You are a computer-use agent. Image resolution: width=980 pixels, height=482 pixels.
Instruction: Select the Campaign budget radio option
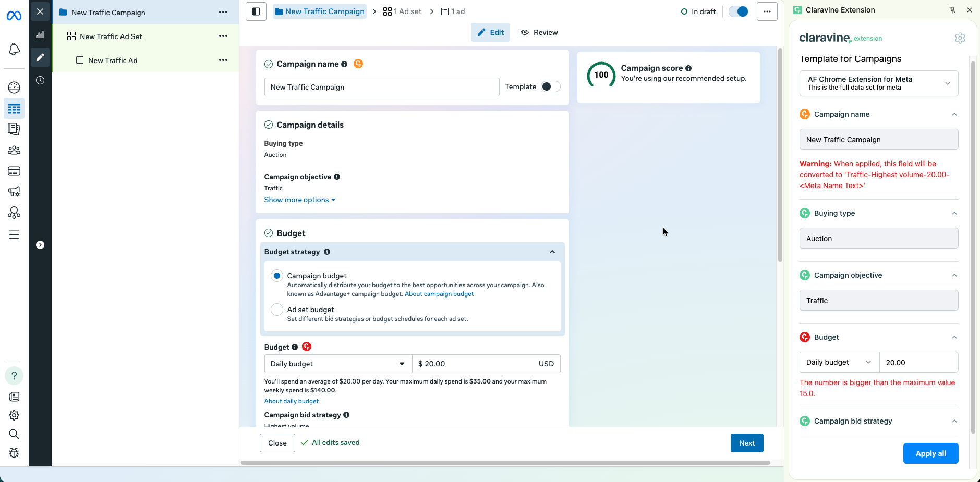tap(277, 276)
